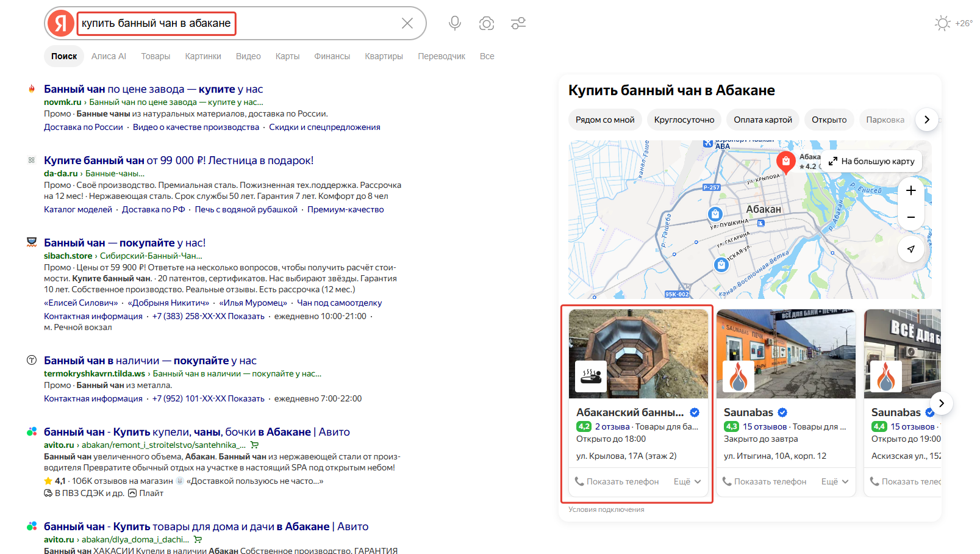980x554 pixels.
Task: Open the first Saunabas storefront photo
Action: click(786, 354)
